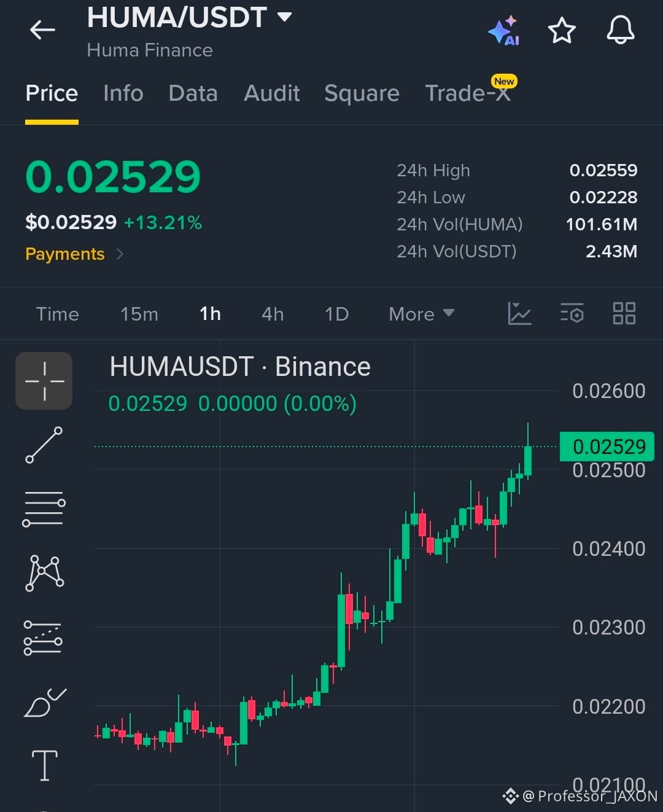Click the 24h High value 0.02559
Image resolution: width=663 pixels, height=812 pixels.
pos(603,170)
